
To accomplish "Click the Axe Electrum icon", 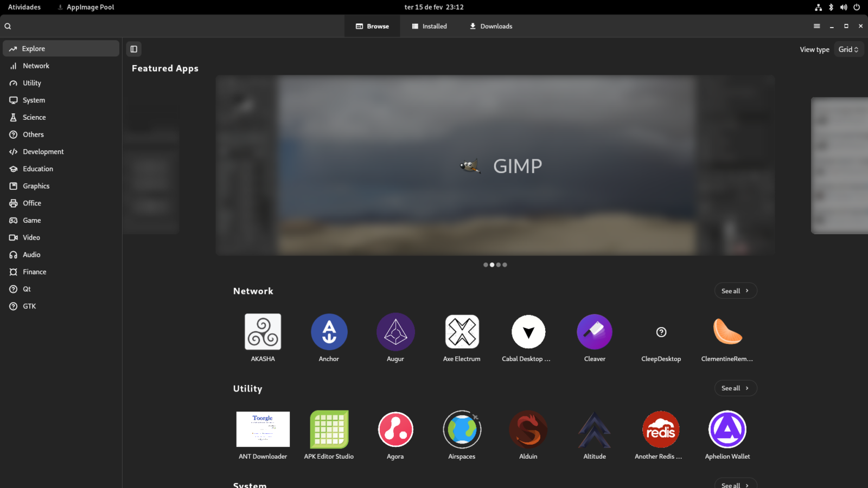I will pos(462,331).
